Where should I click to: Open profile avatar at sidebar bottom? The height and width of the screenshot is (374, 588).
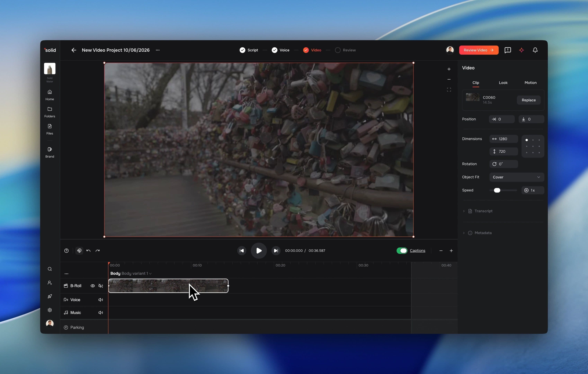[x=50, y=323]
